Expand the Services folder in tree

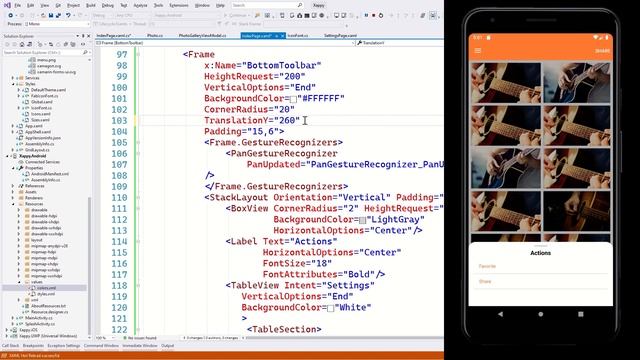click(x=13, y=78)
